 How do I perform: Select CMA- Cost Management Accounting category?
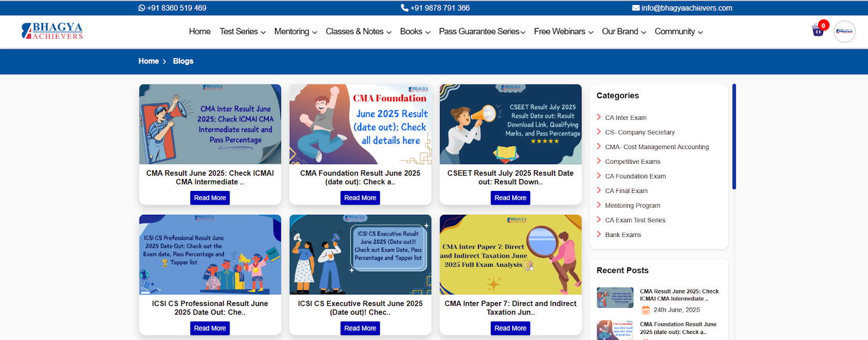[657, 147]
